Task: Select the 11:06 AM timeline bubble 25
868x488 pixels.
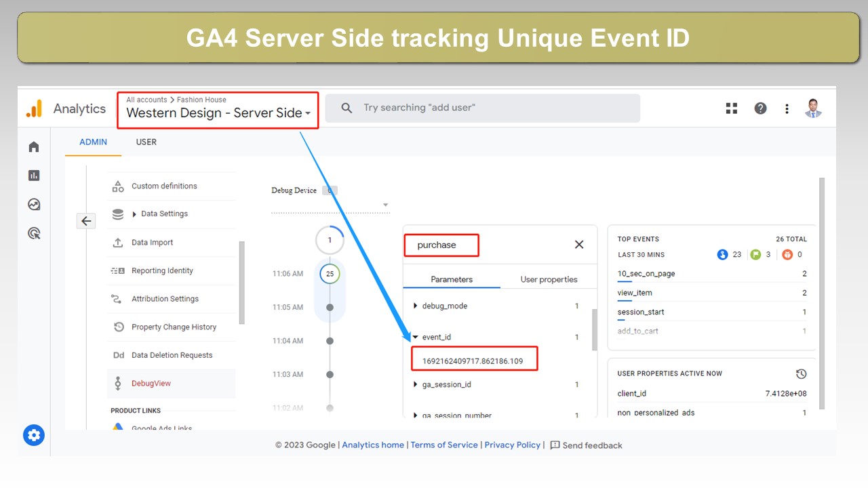Action: pos(330,274)
